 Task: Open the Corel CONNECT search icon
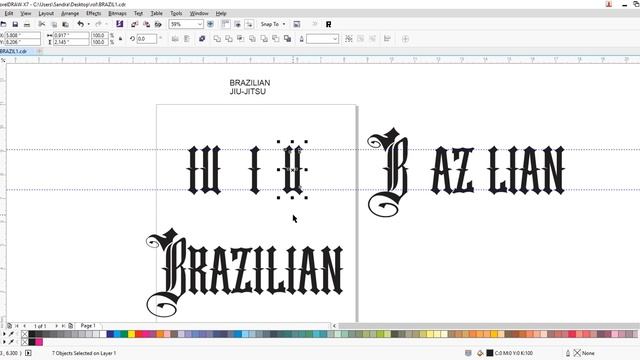click(x=120, y=24)
